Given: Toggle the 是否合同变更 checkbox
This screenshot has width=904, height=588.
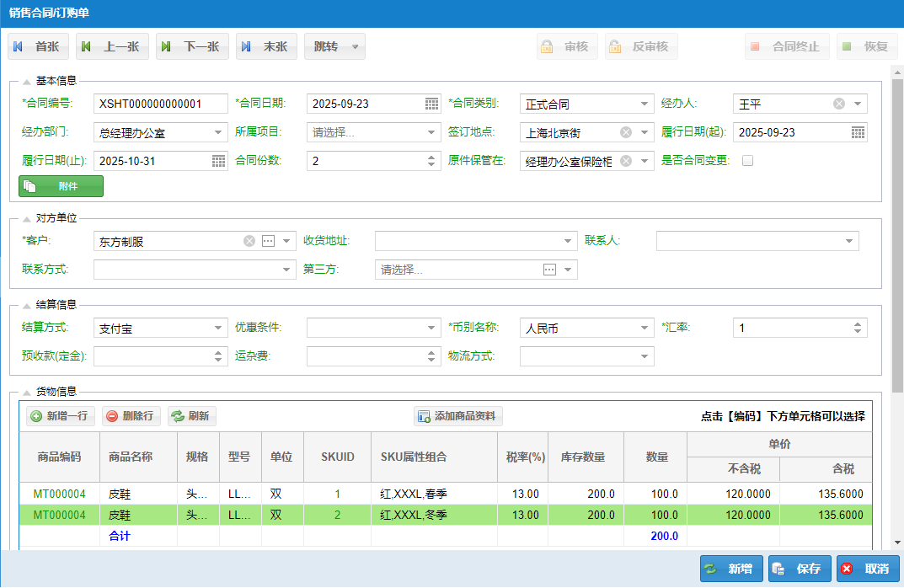Looking at the screenshot, I should pyautogui.click(x=747, y=161).
